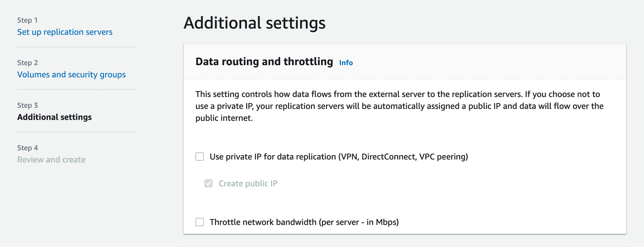Select the Review and create step

point(51,160)
